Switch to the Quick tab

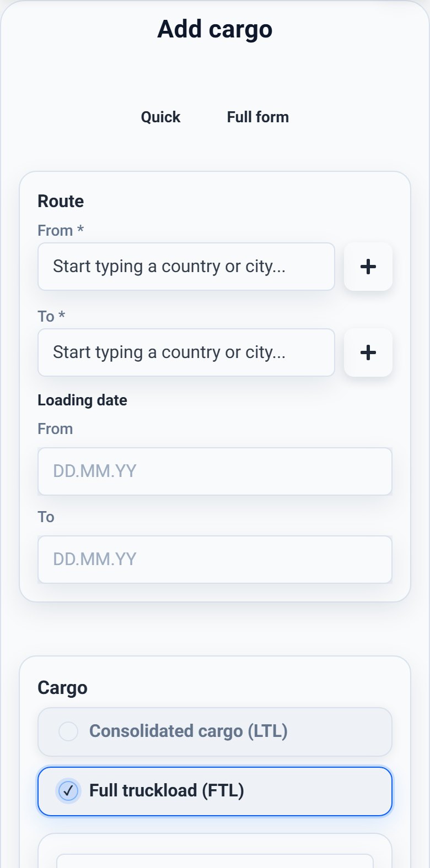pyautogui.click(x=160, y=117)
